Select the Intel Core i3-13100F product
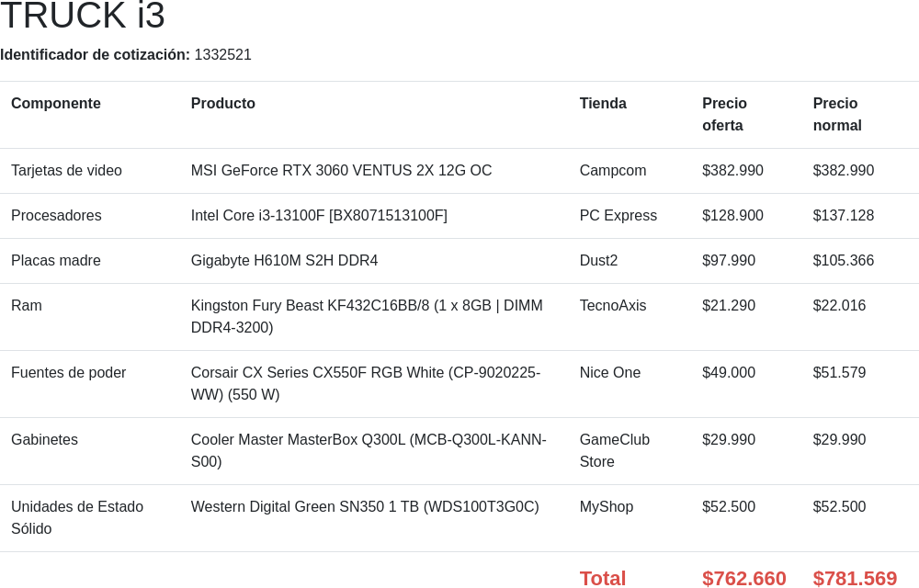This screenshot has width=919, height=588. pyautogui.click(x=319, y=216)
